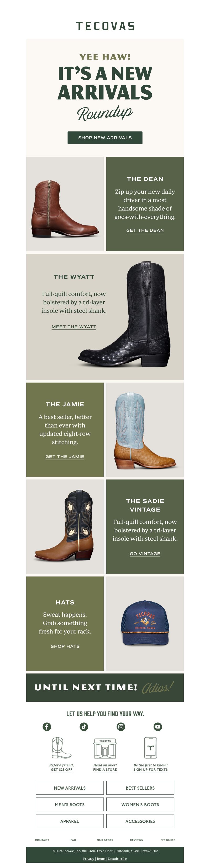
Task: Select Fit Guide in footer menu
Action: (168, 840)
